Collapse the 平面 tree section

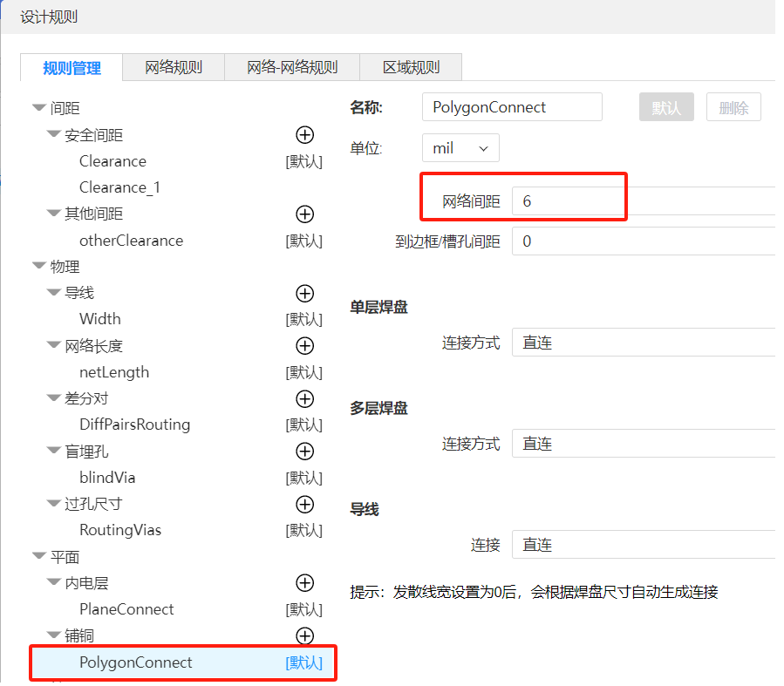coord(39,557)
